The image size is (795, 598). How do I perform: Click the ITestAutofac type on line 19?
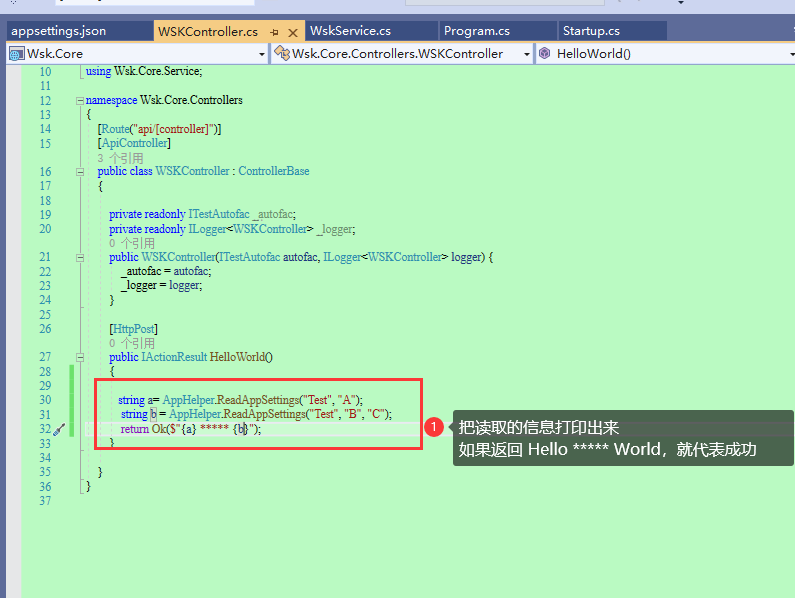pyautogui.click(x=219, y=215)
